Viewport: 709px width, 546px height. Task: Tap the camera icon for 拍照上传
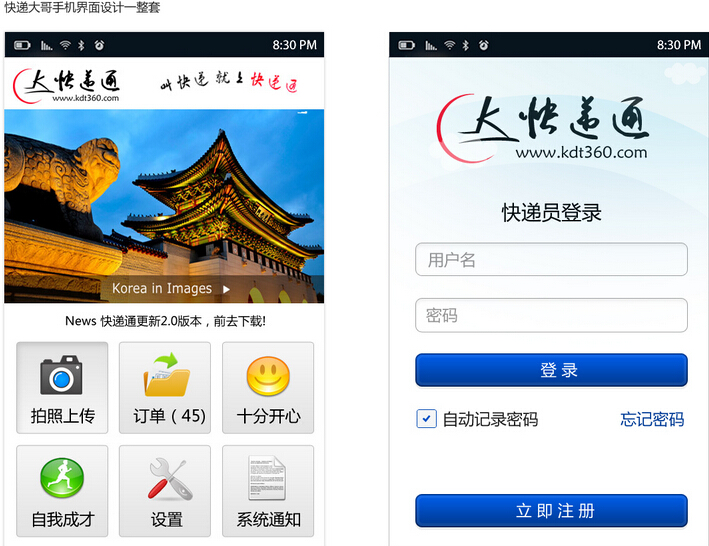tap(61, 375)
